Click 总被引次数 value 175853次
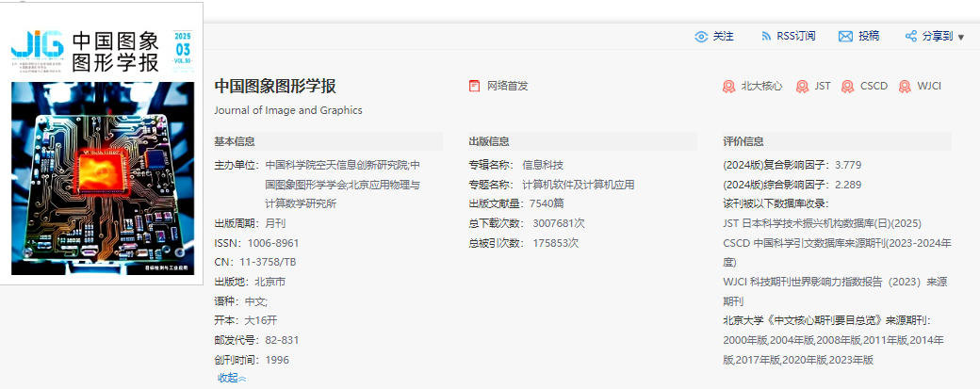Viewport: 980px width, 389px height. coord(556,243)
